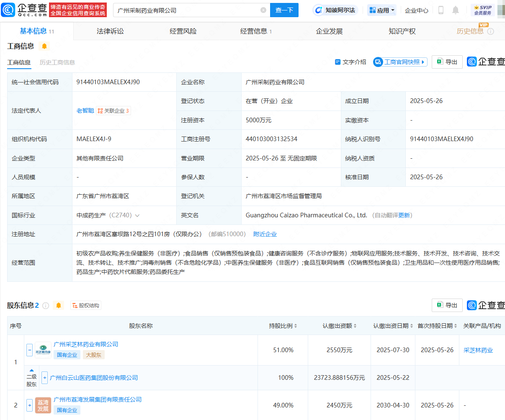Open 广州市荔湾发展集团有限责任公司 link
Viewport: 505px width, 420px height.
tap(98, 399)
